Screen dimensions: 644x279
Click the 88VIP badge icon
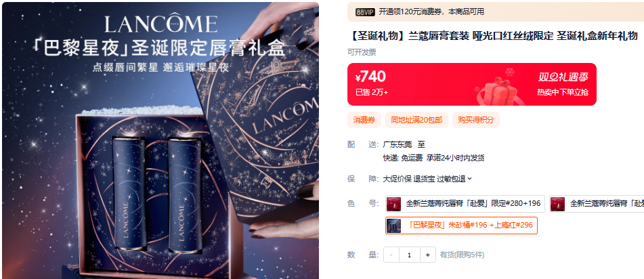365,12
